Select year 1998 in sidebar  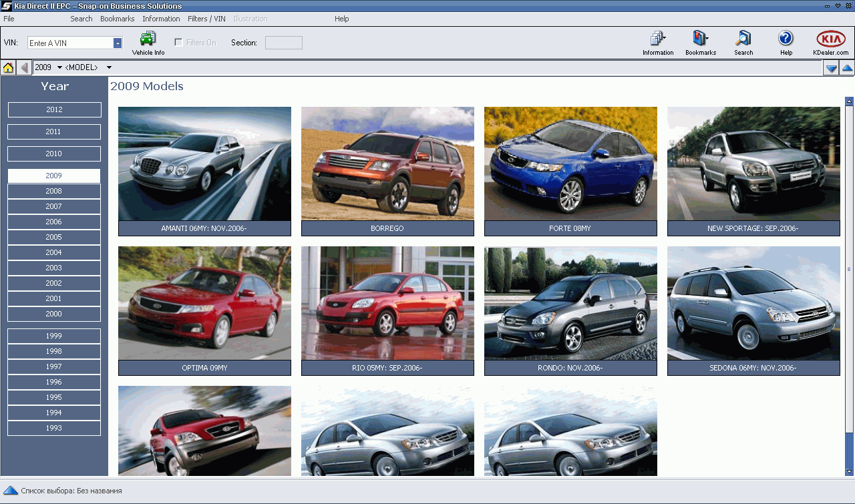click(x=54, y=351)
